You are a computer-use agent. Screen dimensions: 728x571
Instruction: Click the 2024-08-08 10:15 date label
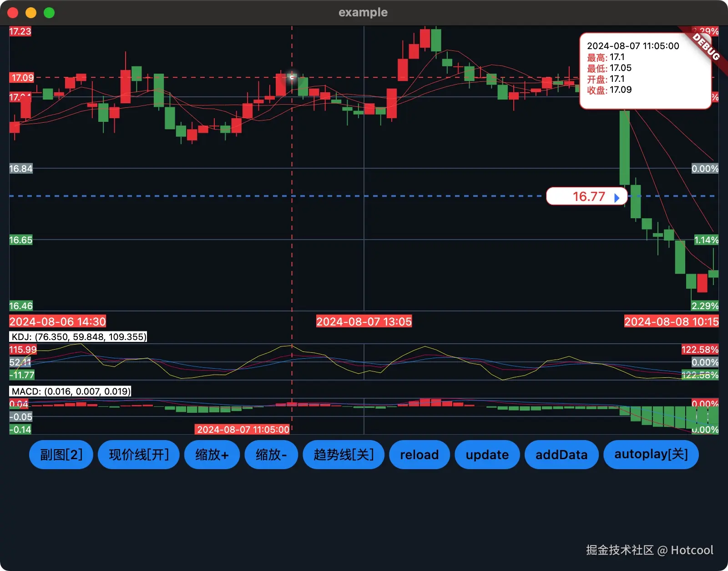(671, 322)
